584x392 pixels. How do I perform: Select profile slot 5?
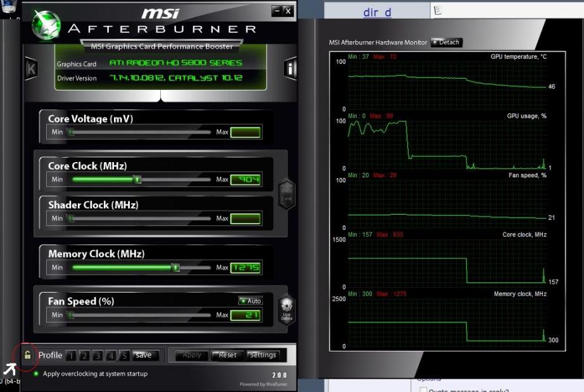point(124,355)
